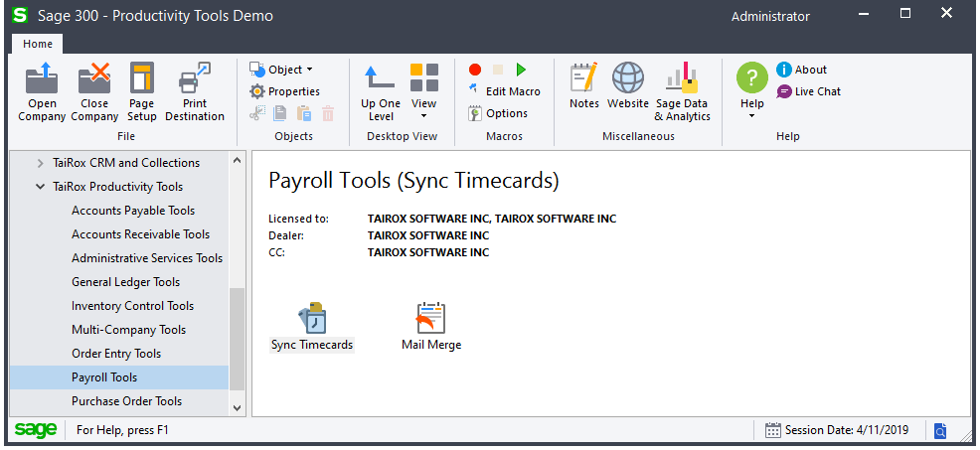
Task: Click 'For Help, press F1' text
Action: point(122,430)
